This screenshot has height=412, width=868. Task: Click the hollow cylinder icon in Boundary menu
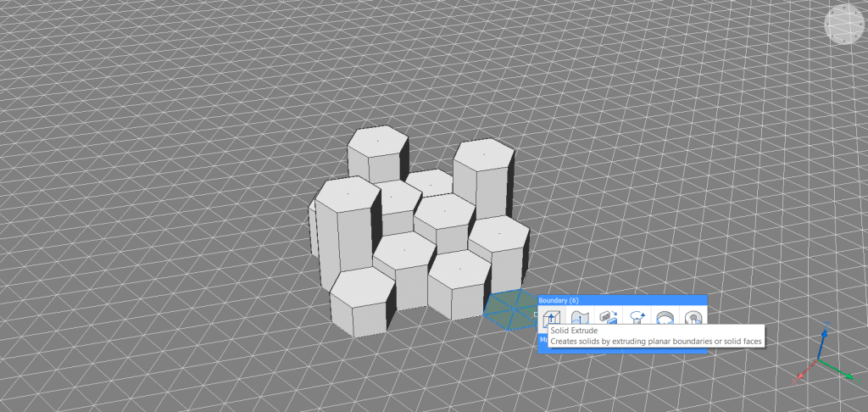tap(693, 317)
